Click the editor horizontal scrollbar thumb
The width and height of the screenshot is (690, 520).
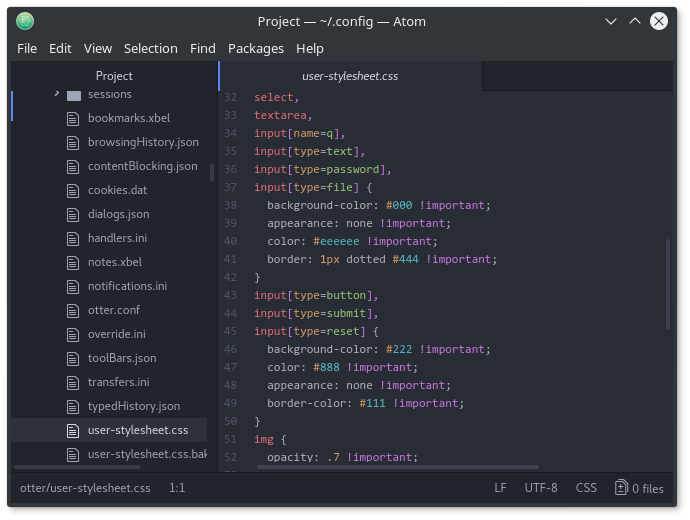[398, 467]
